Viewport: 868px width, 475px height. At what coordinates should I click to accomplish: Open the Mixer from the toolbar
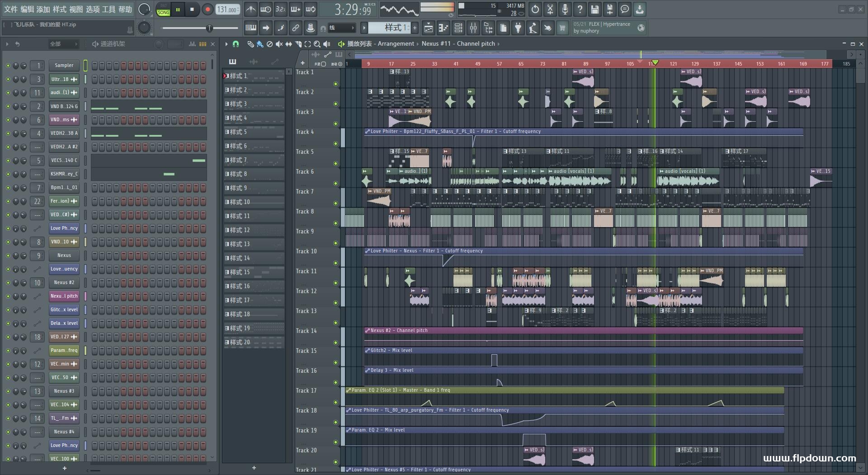coord(473,28)
